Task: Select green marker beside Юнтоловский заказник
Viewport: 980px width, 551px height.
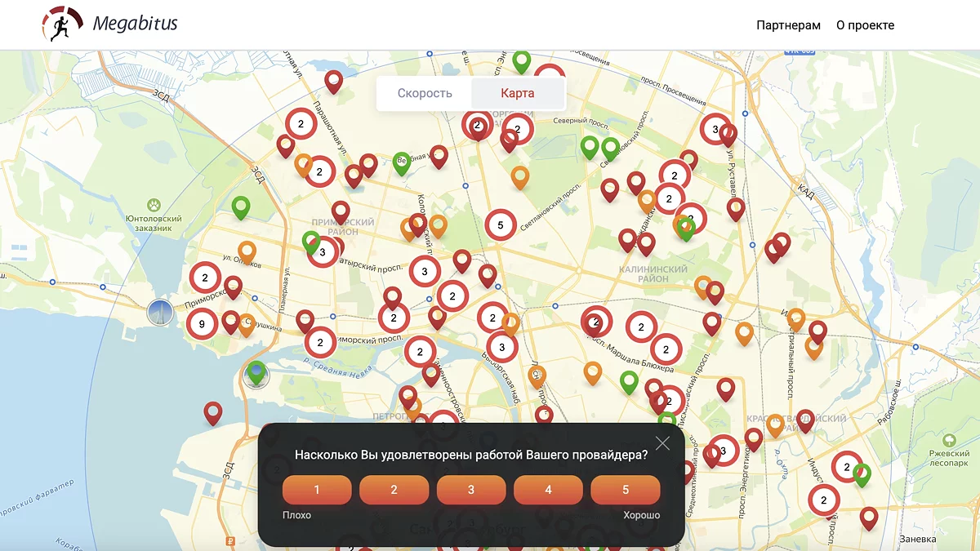Action: 240,207
